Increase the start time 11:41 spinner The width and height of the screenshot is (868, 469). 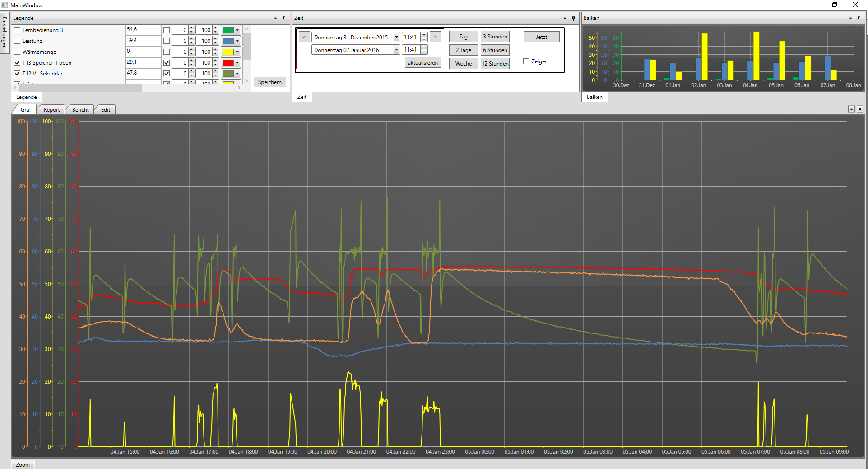point(424,35)
